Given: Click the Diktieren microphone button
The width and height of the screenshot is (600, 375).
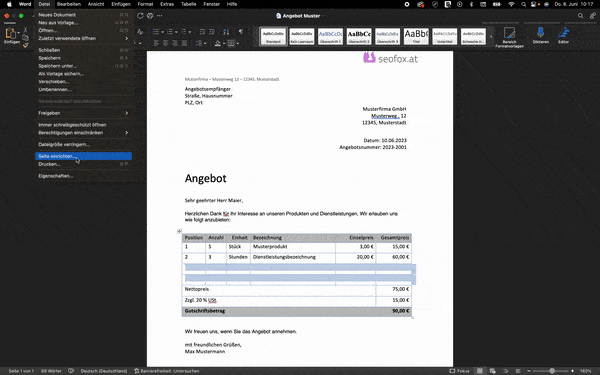Looking at the screenshot, I should click(541, 35).
